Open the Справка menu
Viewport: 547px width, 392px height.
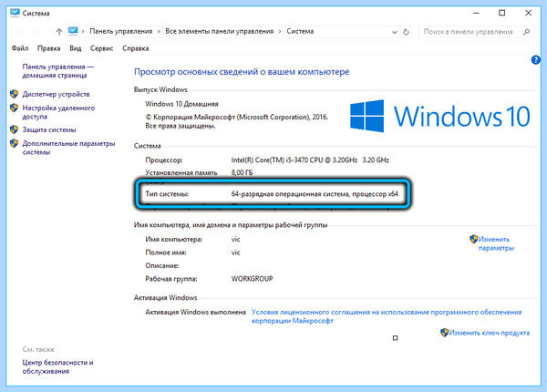click(x=135, y=48)
